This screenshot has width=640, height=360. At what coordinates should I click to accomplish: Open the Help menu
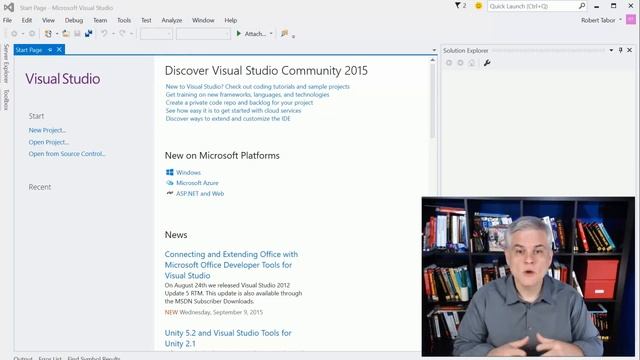tap(231, 20)
